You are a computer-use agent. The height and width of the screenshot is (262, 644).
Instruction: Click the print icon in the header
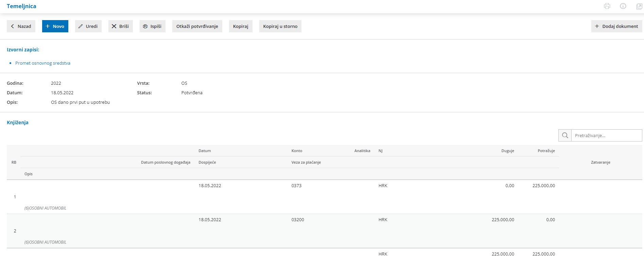(607, 6)
